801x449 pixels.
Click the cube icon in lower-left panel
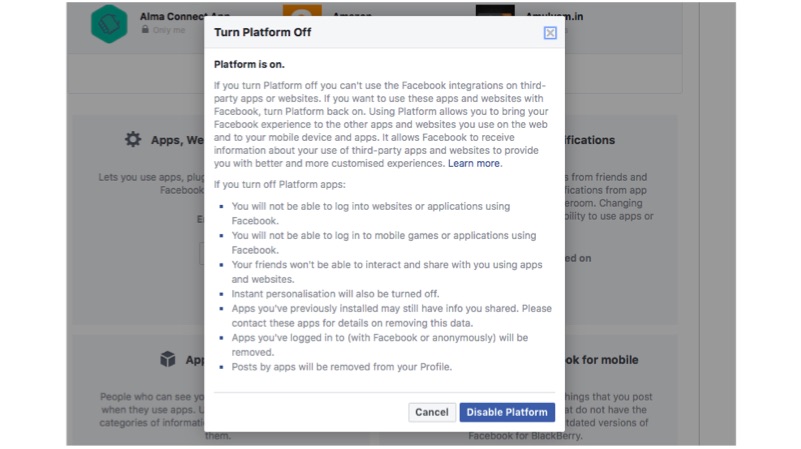(168, 359)
